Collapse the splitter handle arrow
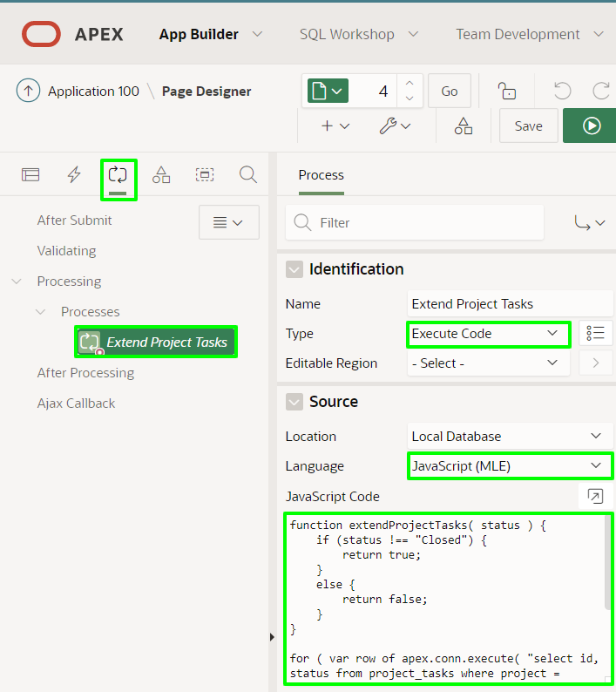Viewport: 616px width, 692px height. 272,637
